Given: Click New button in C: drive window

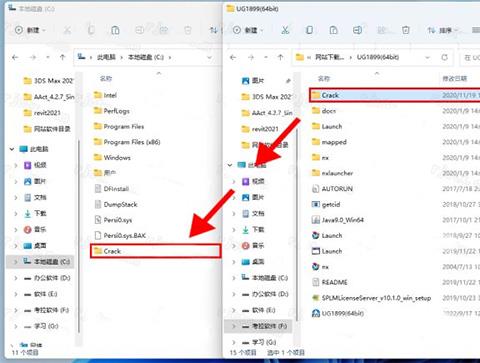Looking at the screenshot, I should pos(30,30).
